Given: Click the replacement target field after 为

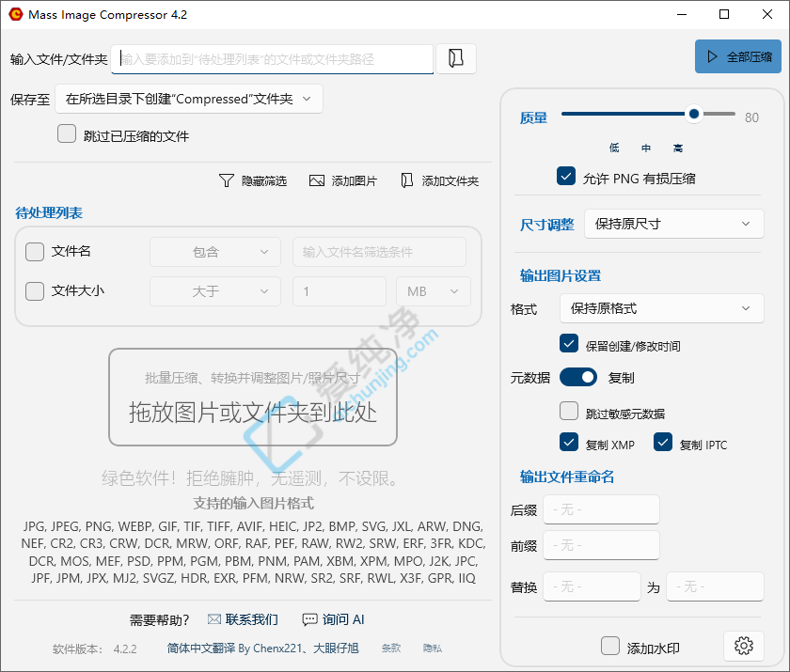Looking at the screenshot, I should click(715, 586).
